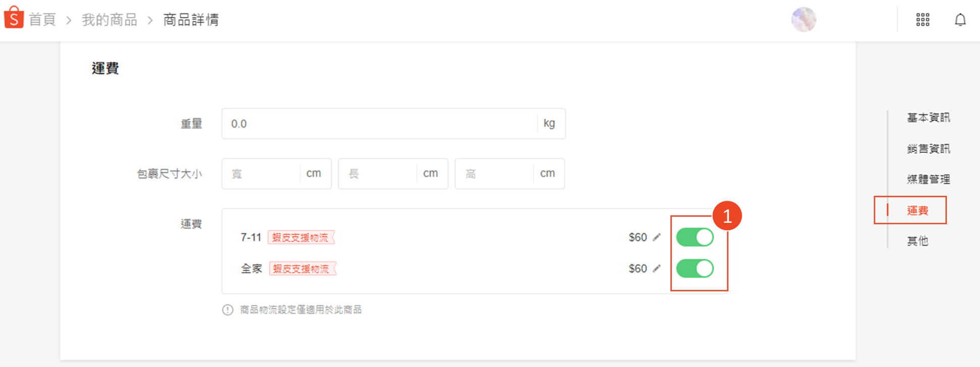Go to 其他 section

(x=917, y=241)
